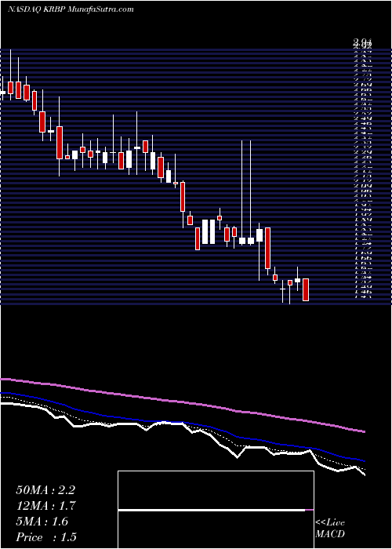This screenshot has width=392, height=549.
Task: Click the 50MA : 2.2 label
Action: click(x=45, y=490)
